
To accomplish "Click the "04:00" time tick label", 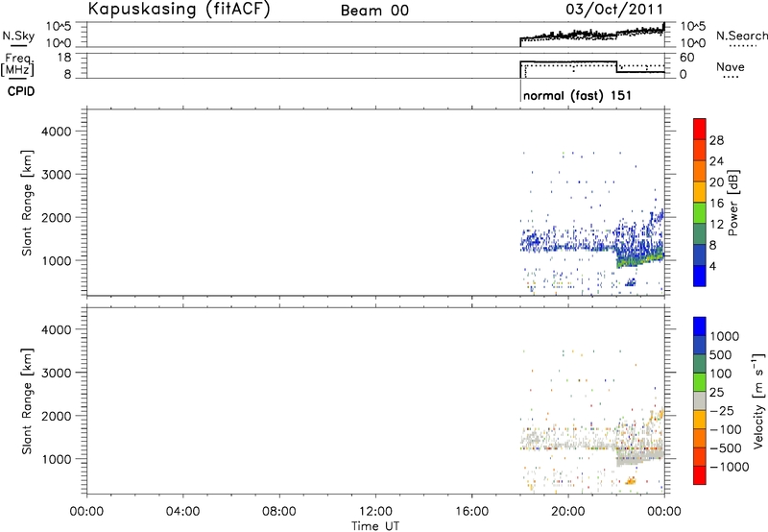I will click(182, 512).
